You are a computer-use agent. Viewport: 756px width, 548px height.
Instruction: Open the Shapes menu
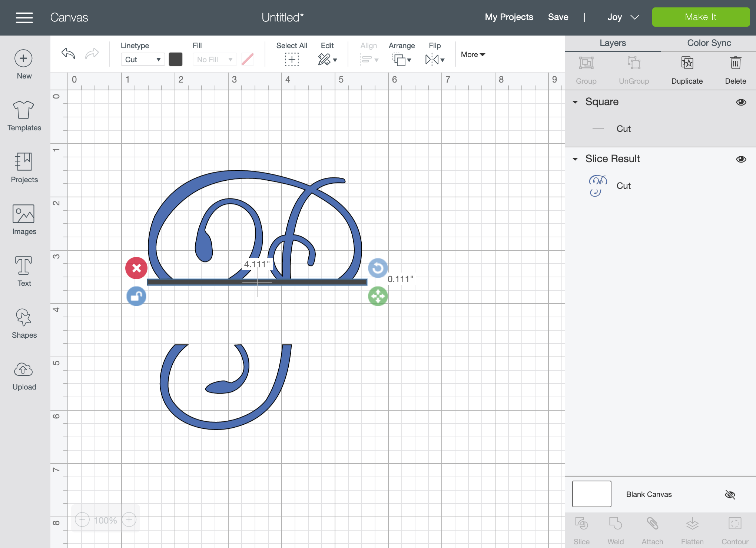coord(24,323)
